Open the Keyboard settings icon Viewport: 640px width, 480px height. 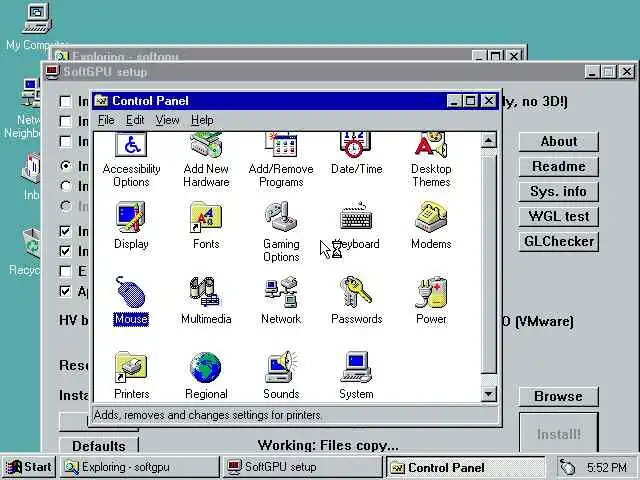click(356, 217)
